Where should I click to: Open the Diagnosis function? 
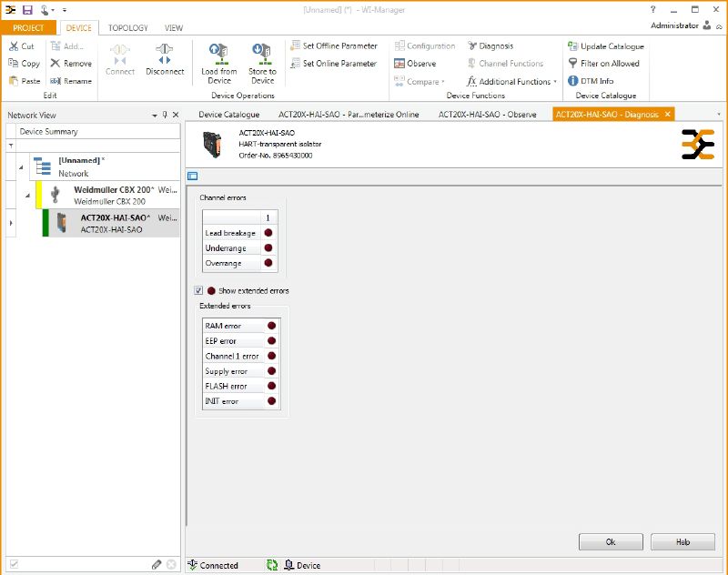490,46
